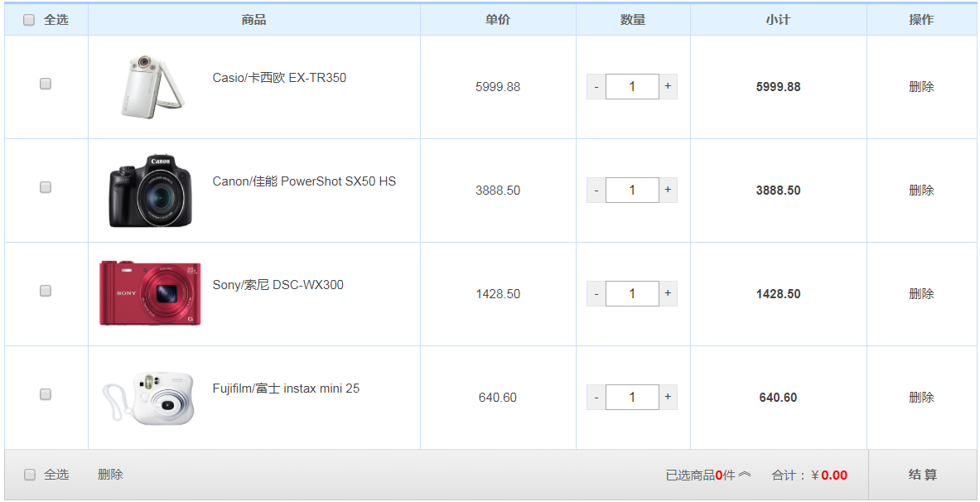The image size is (980, 502).
Task: Decrease quantity of Casio EX-TR350
Action: (x=596, y=86)
